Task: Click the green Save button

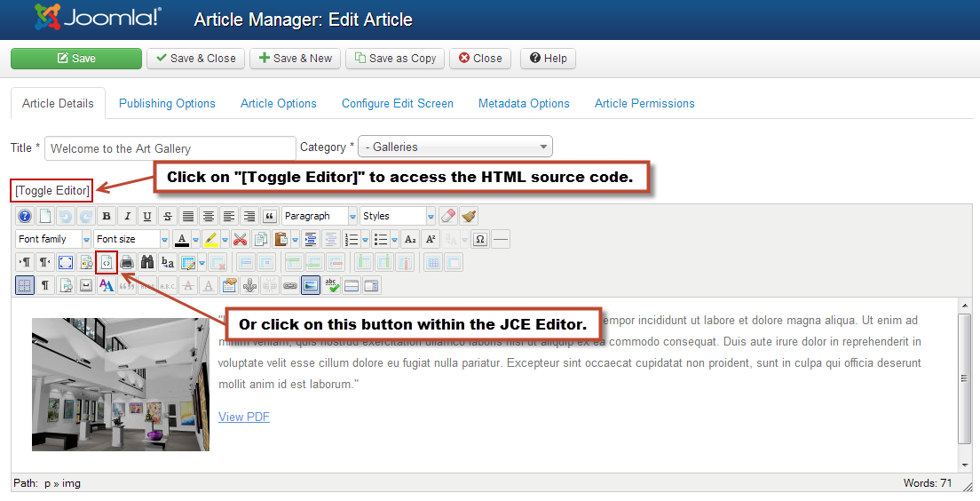Action: click(x=76, y=58)
